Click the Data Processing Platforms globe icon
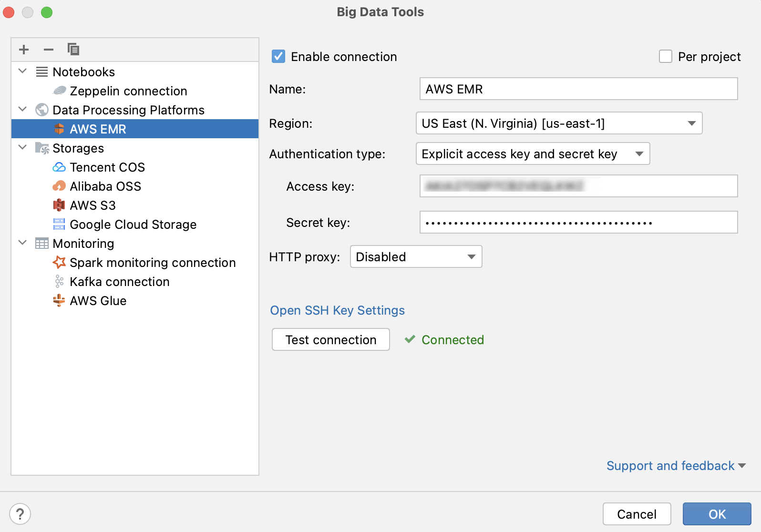761x532 pixels. (x=42, y=110)
